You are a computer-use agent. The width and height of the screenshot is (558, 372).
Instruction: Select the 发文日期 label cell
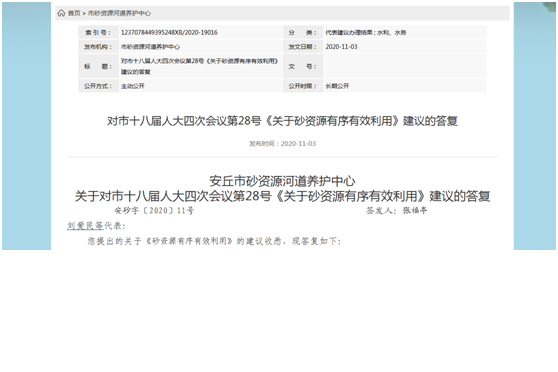tap(303, 47)
